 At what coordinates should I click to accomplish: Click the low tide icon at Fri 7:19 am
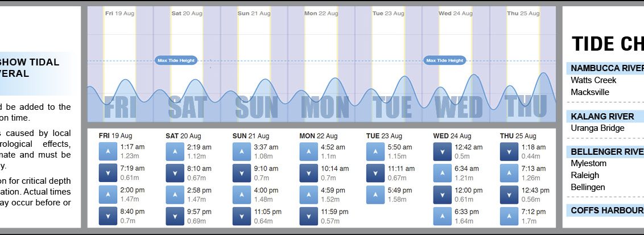pos(108,172)
